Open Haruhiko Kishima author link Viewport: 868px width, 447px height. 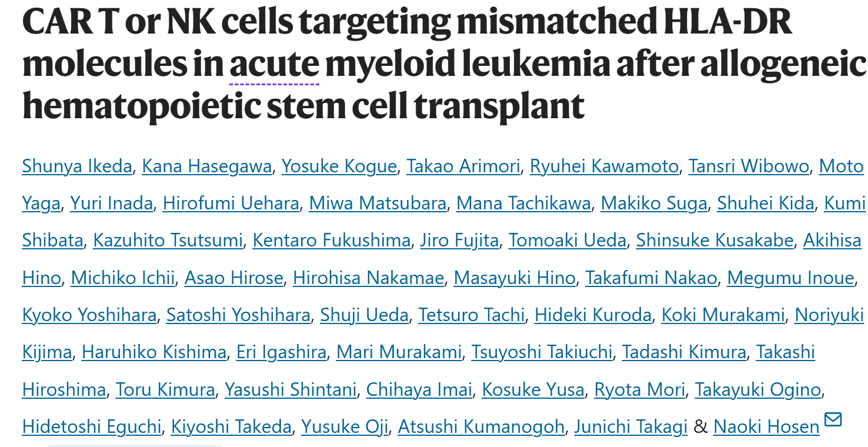pyautogui.click(x=154, y=352)
